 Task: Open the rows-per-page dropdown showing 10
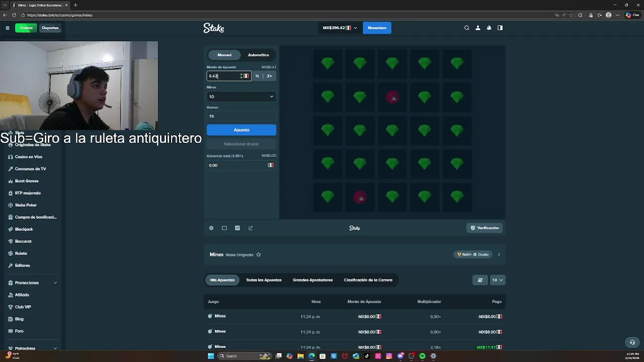point(497,280)
